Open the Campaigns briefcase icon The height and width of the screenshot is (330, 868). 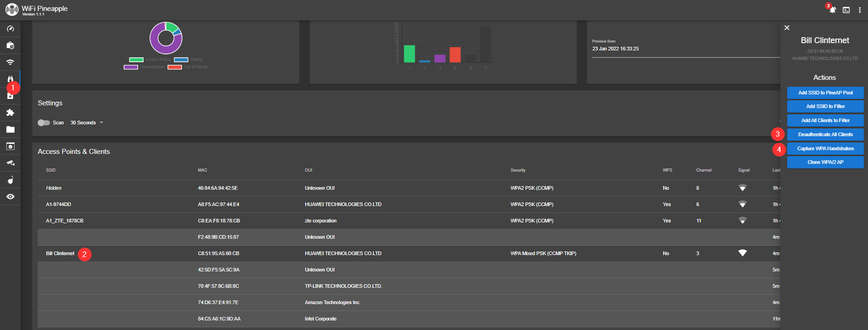pyautogui.click(x=10, y=45)
